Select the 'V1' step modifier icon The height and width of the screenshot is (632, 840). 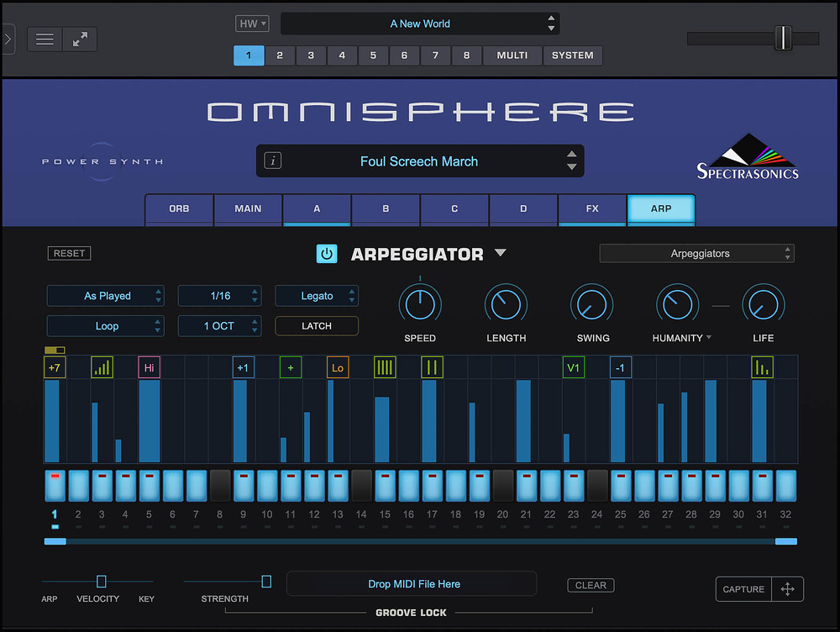coord(573,367)
